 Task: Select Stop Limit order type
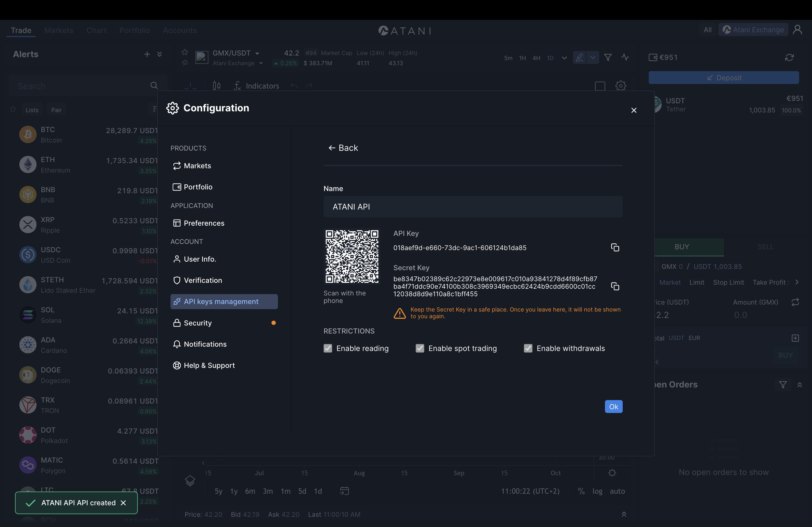[x=728, y=282]
